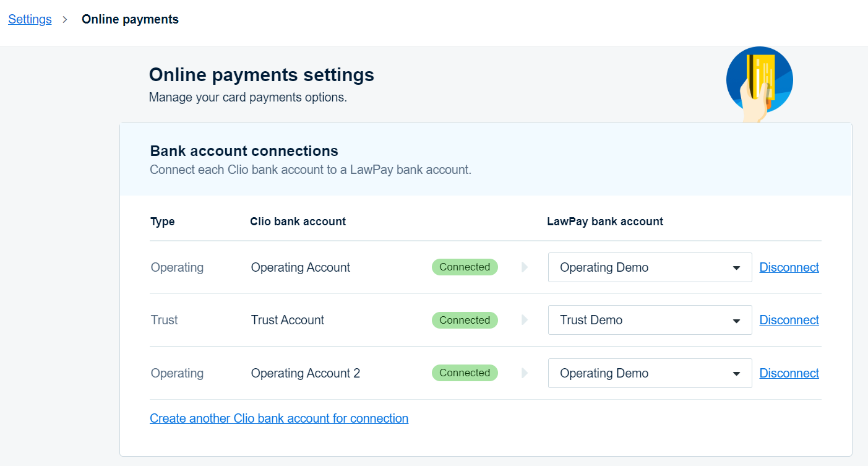
Task: Select the Online payments breadcrumb item
Action: pyautogui.click(x=130, y=19)
